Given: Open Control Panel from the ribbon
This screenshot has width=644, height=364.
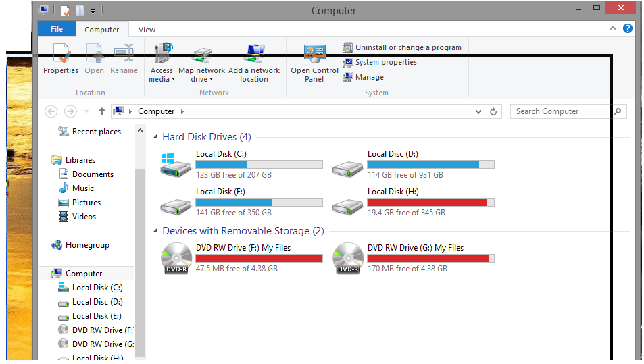Looking at the screenshot, I should click(x=314, y=55).
